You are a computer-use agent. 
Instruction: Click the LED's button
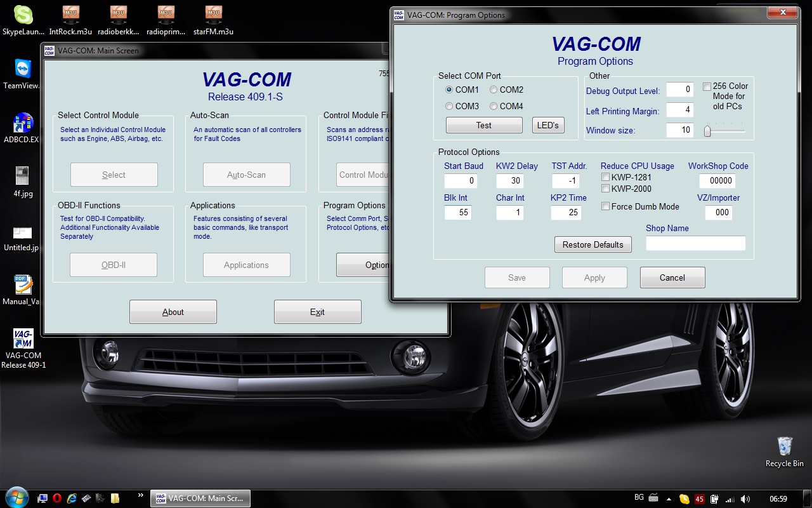click(x=548, y=125)
